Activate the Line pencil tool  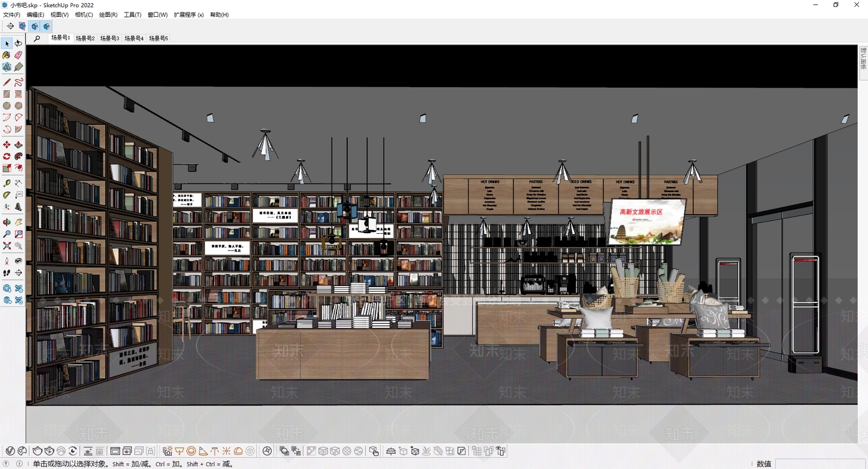7,82
